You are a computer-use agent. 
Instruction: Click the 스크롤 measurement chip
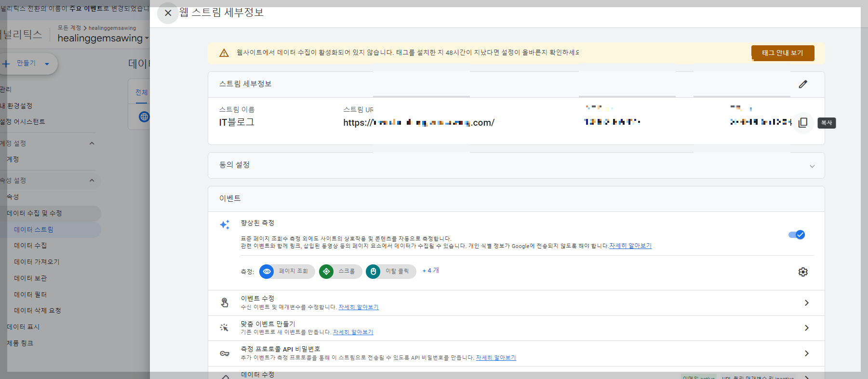pos(341,272)
